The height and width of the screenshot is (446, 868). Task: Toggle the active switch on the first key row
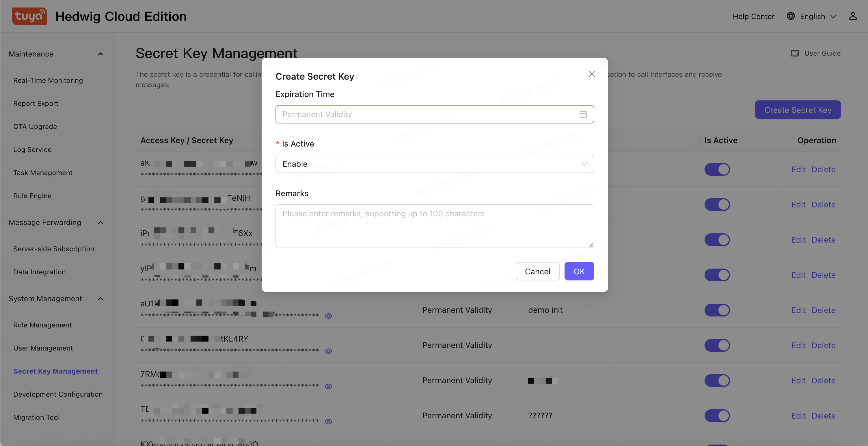pyautogui.click(x=717, y=169)
